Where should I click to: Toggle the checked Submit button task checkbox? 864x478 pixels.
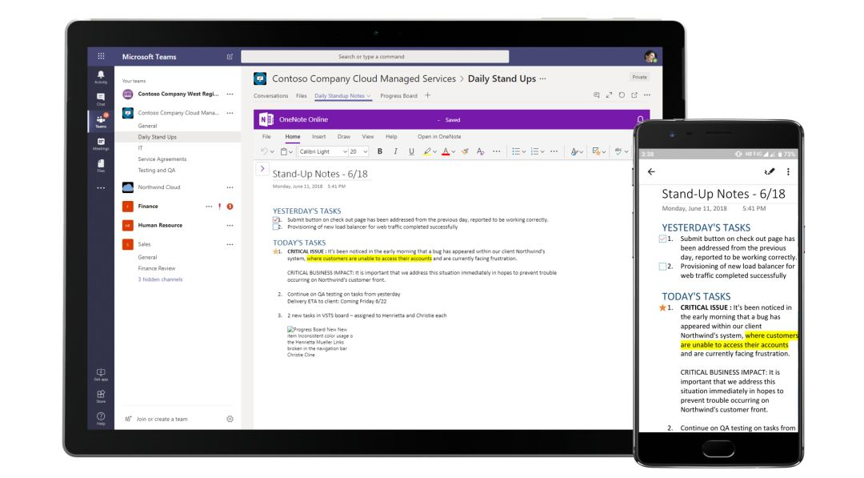(x=277, y=220)
